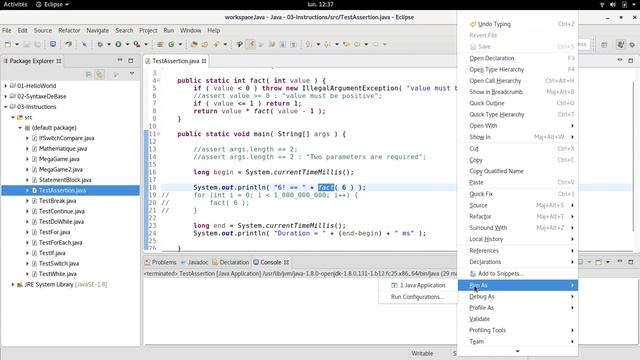
Task: Open the Eclipse application menu in top bar
Action: coord(52,4)
